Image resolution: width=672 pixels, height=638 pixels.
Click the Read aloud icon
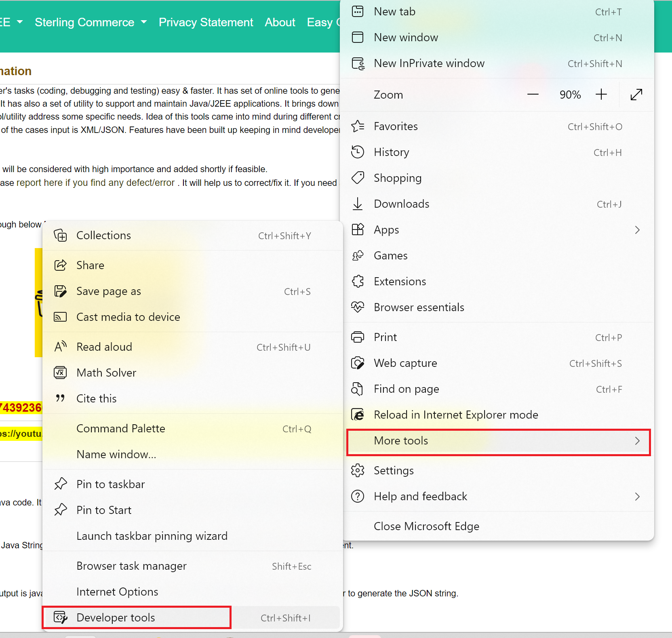60,346
